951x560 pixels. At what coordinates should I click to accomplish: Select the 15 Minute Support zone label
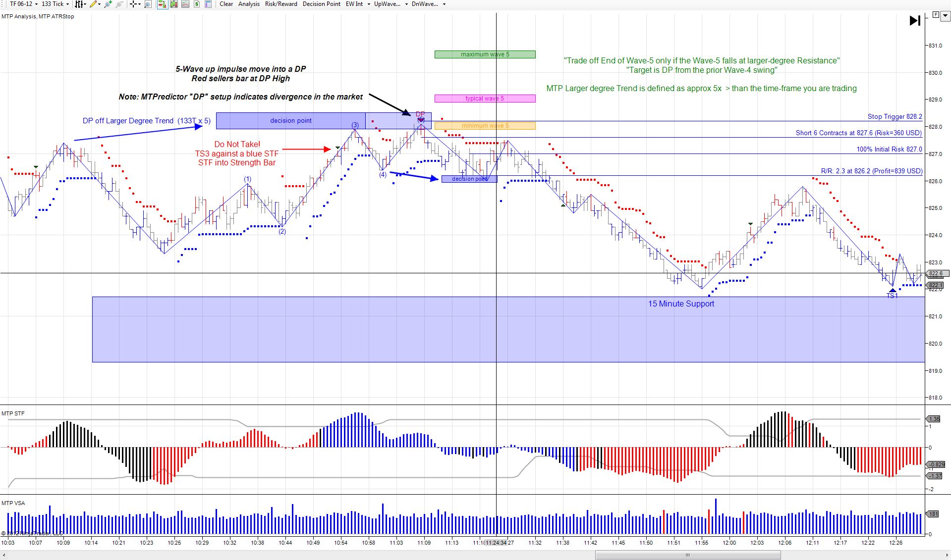coord(681,304)
